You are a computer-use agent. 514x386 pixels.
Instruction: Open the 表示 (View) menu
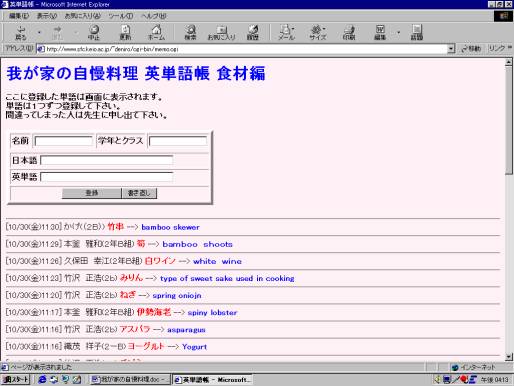tap(47, 16)
